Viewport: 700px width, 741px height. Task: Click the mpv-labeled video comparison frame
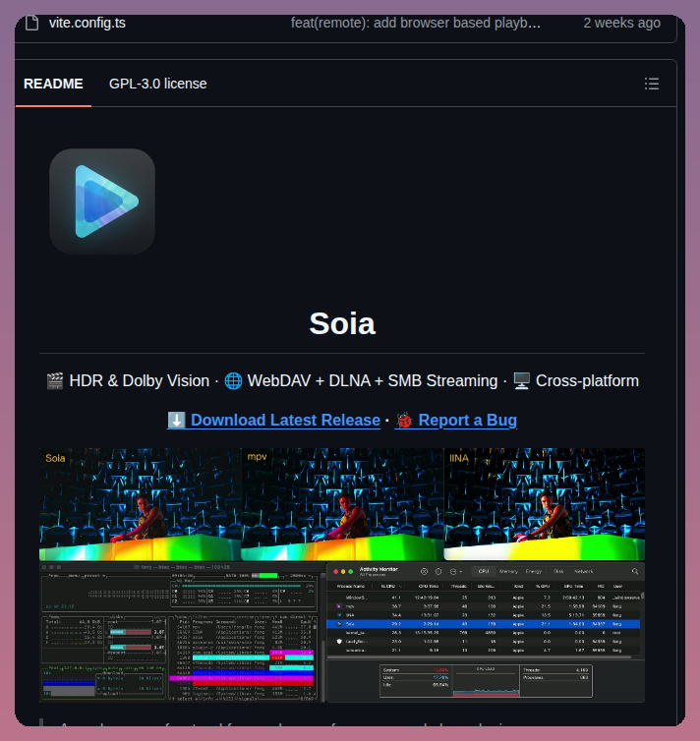342,504
